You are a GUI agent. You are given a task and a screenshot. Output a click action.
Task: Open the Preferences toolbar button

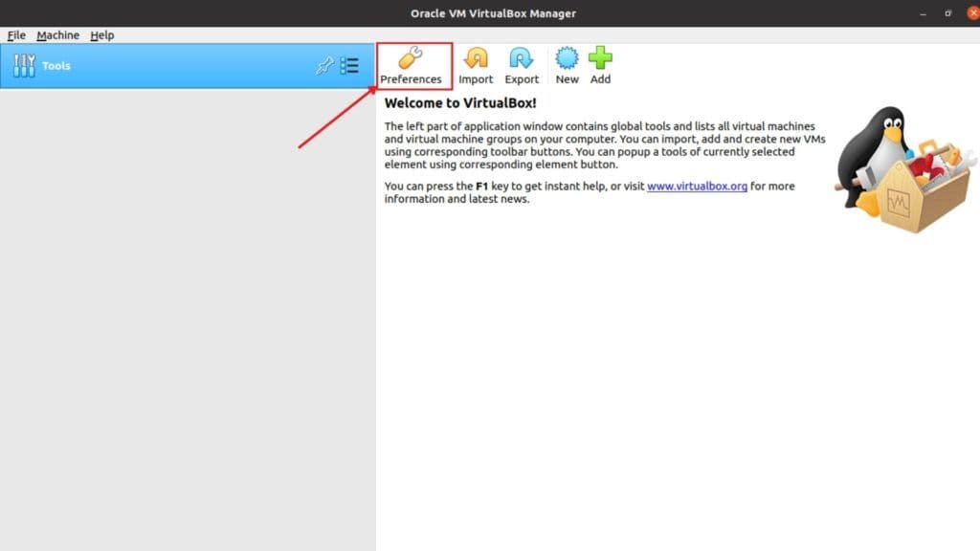(411, 66)
